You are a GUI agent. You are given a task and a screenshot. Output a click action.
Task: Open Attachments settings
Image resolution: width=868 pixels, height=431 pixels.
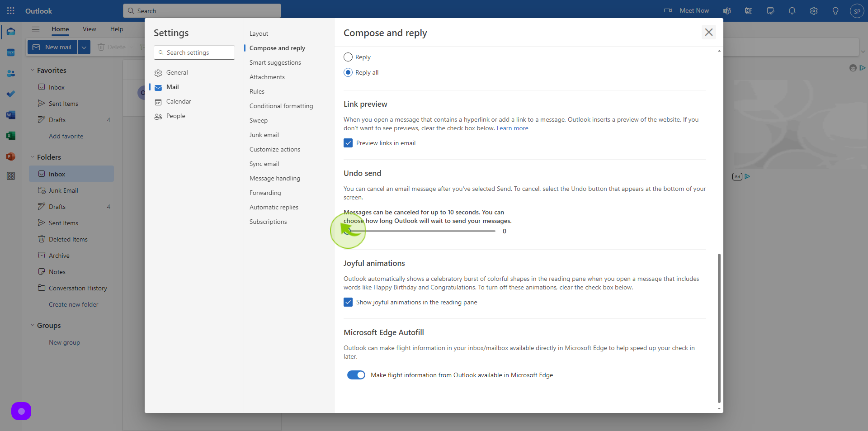pyautogui.click(x=267, y=77)
